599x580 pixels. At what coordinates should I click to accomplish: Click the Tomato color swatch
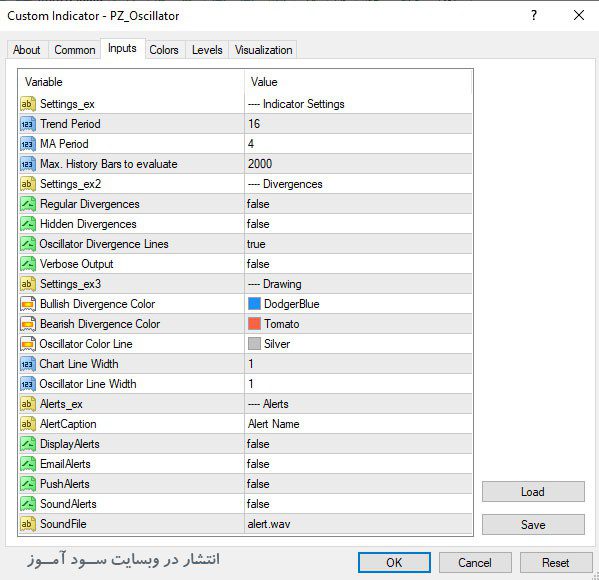254,324
